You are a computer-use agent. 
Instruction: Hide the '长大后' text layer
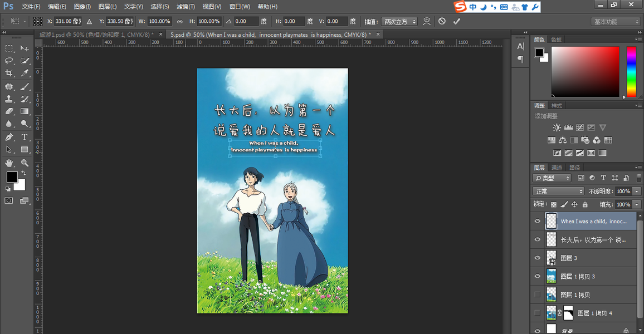pos(537,239)
